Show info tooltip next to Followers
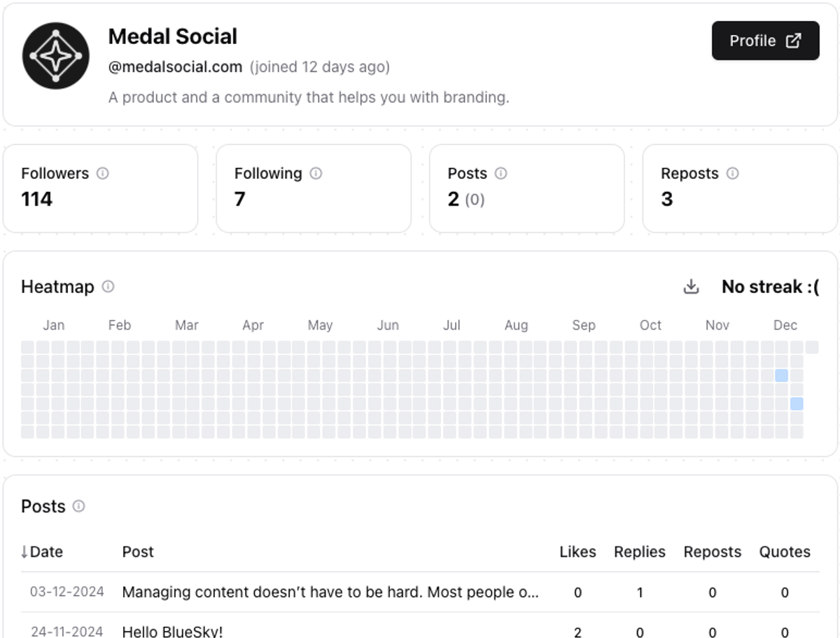 102,173
